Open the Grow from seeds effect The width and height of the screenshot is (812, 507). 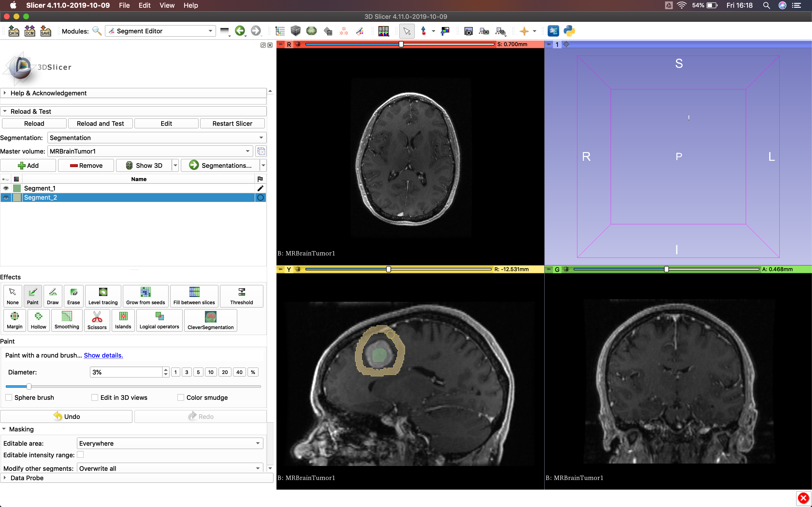coord(145,296)
